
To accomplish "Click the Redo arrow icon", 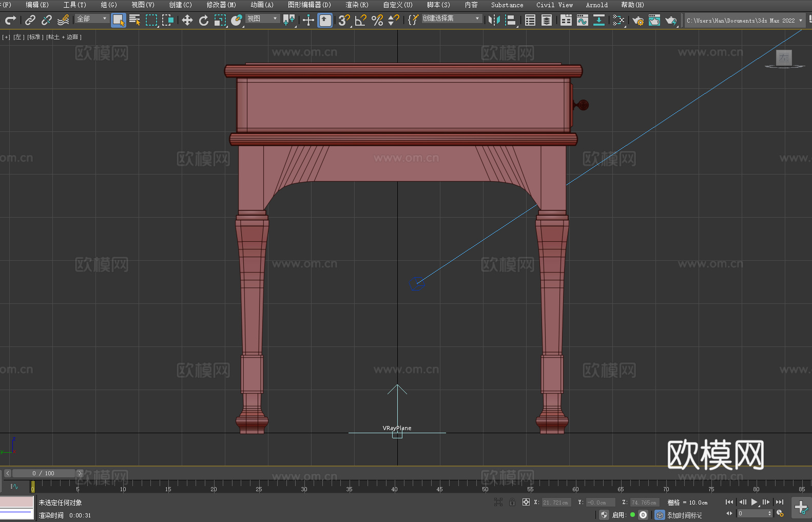I will [x=10, y=20].
